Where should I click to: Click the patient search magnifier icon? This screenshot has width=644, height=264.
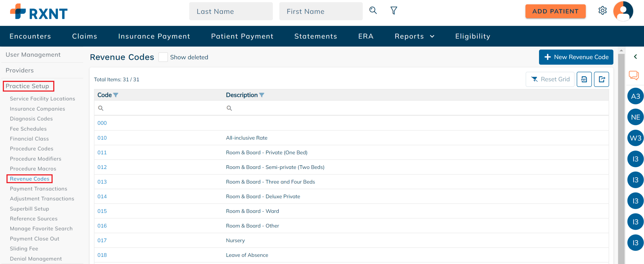(x=373, y=11)
